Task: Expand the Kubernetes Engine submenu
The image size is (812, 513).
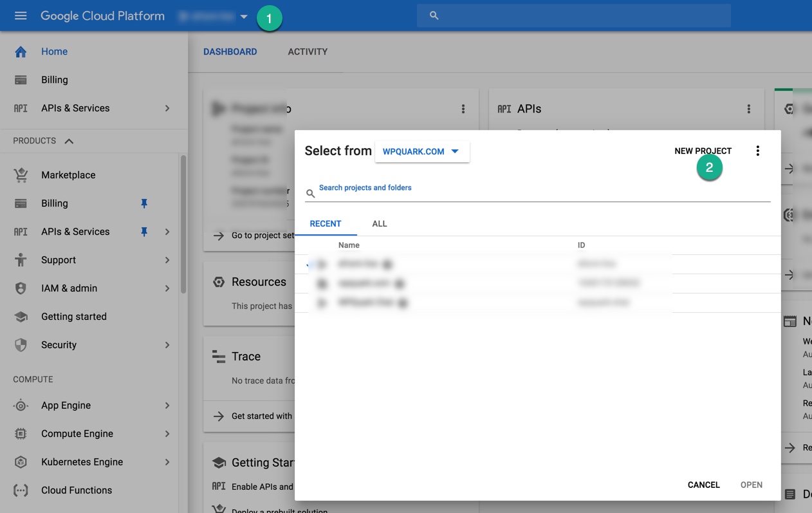Action: coord(167,462)
